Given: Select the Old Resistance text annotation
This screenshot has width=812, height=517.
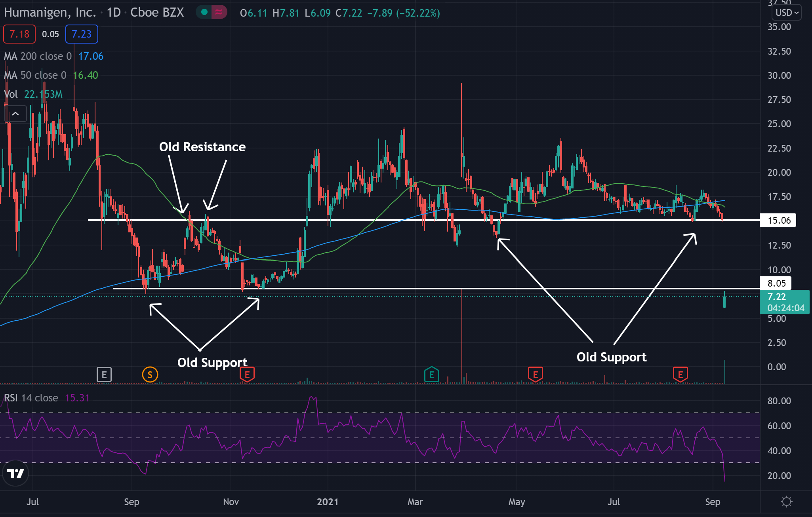Looking at the screenshot, I should [202, 147].
